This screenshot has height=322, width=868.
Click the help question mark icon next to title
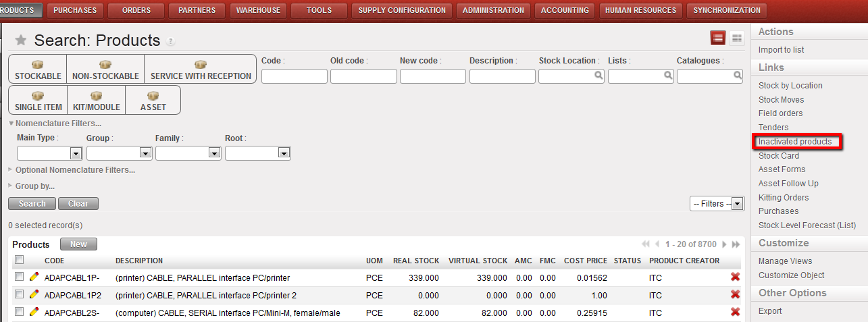[171, 42]
